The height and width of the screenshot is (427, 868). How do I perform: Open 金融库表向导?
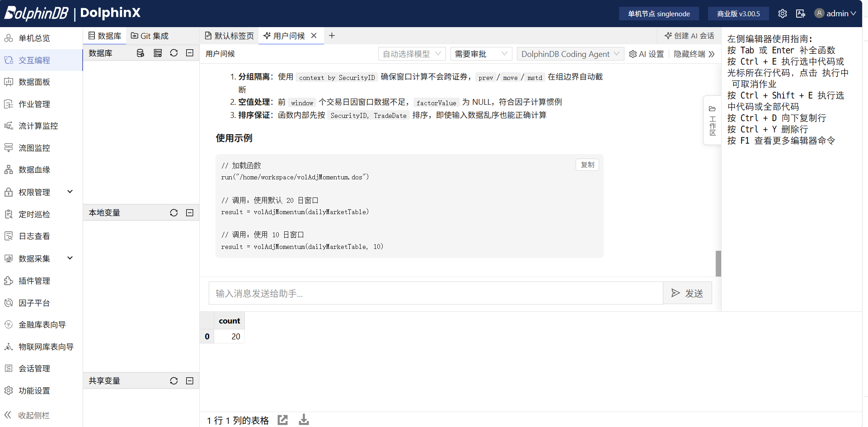pos(41,324)
